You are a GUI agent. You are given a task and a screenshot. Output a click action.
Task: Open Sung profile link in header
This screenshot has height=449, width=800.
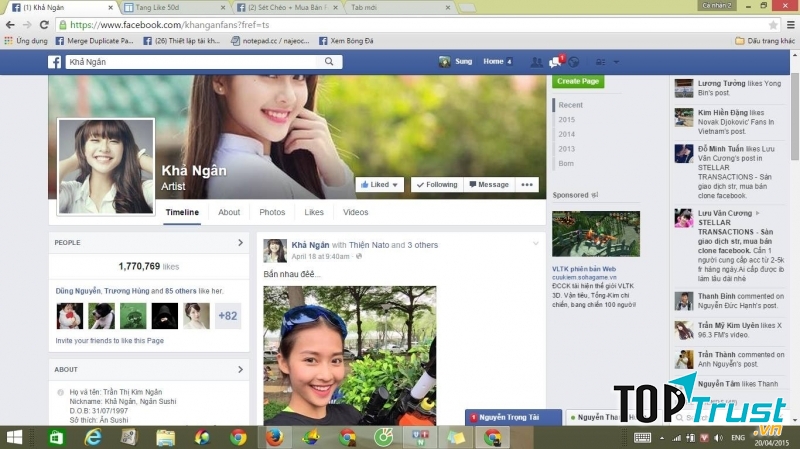[456, 62]
